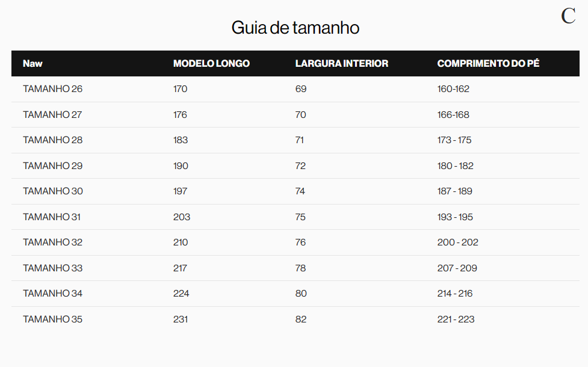Pick the TAMANHO 32 row label
Screen dimensions: 588x367
coord(53,242)
